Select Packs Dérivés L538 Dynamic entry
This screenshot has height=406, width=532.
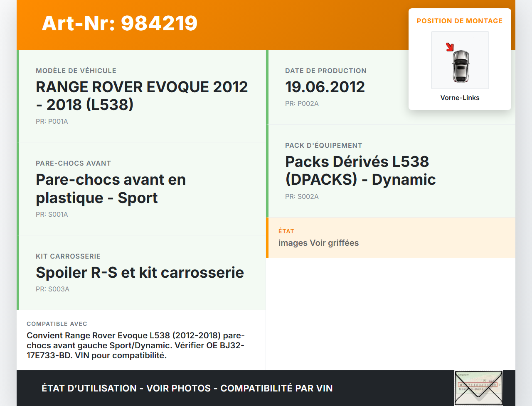click(x=360, y=170)
